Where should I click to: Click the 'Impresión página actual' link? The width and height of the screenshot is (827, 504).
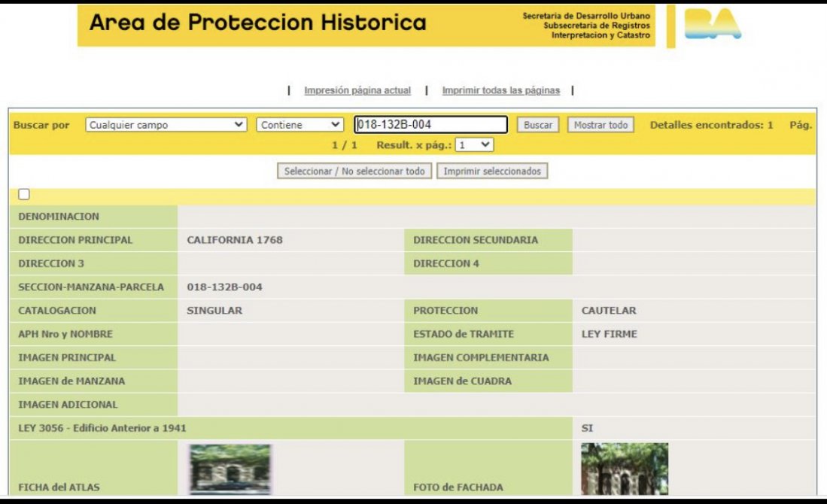click(x=357, y=90)
